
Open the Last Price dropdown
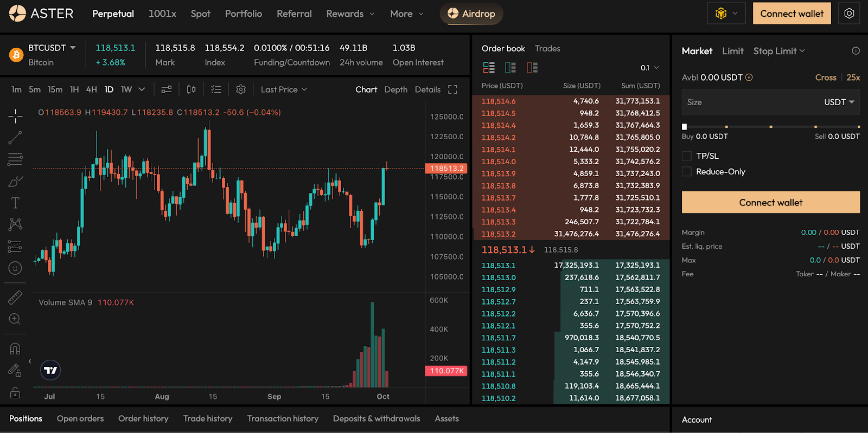tap(284, 89)
